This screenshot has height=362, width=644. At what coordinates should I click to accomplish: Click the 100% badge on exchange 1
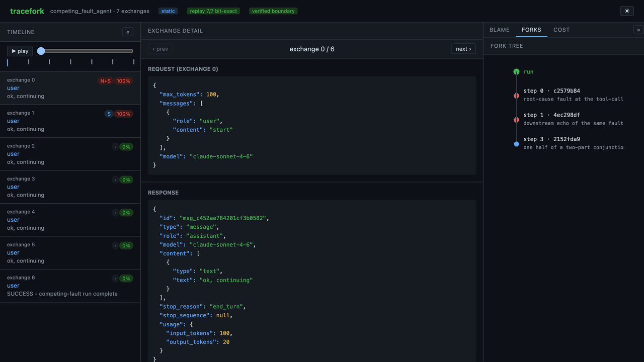(123, 114)
